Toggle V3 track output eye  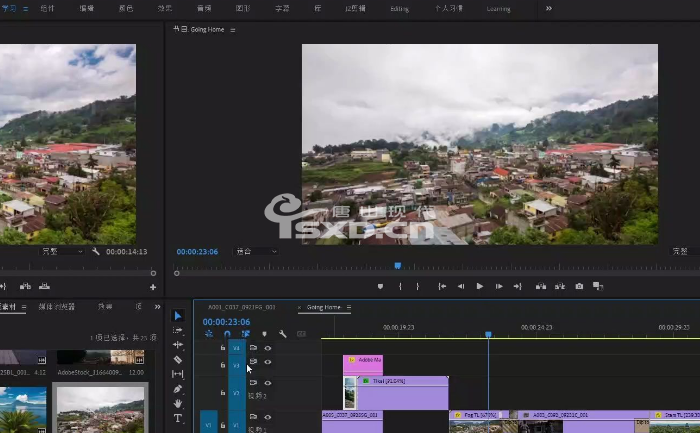[x=268, y=362]
